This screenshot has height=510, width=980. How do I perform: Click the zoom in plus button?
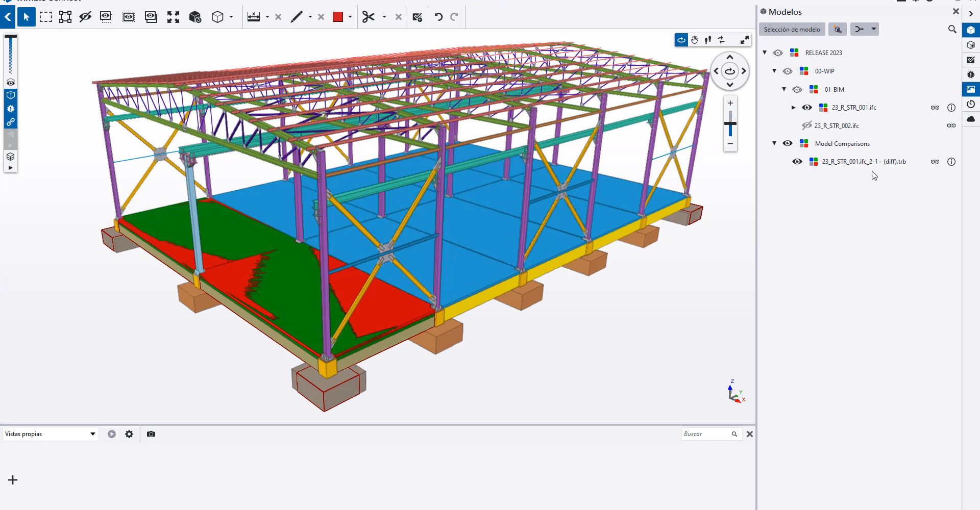[730, 103]
